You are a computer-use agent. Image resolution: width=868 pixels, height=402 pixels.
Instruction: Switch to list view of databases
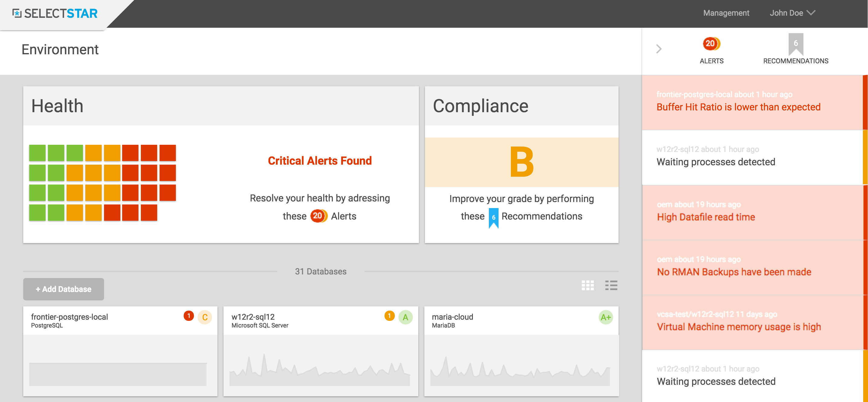point(611,285)
